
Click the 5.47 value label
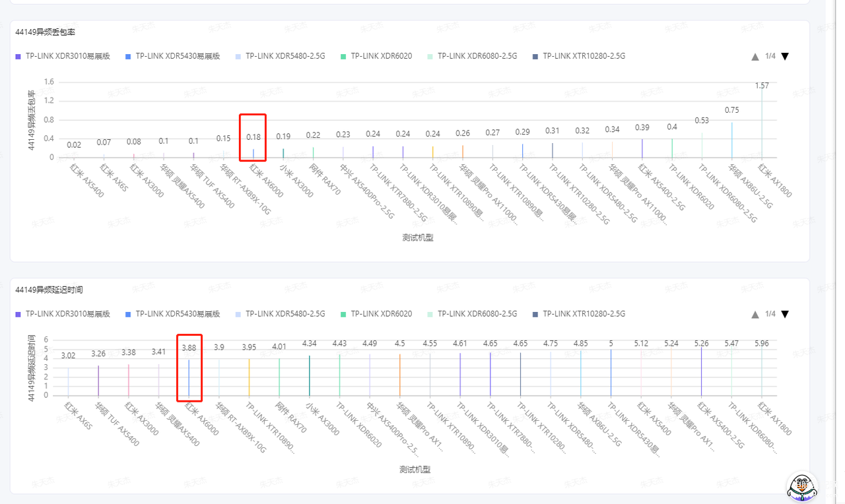pyautogui.click(x=731, y=344)
